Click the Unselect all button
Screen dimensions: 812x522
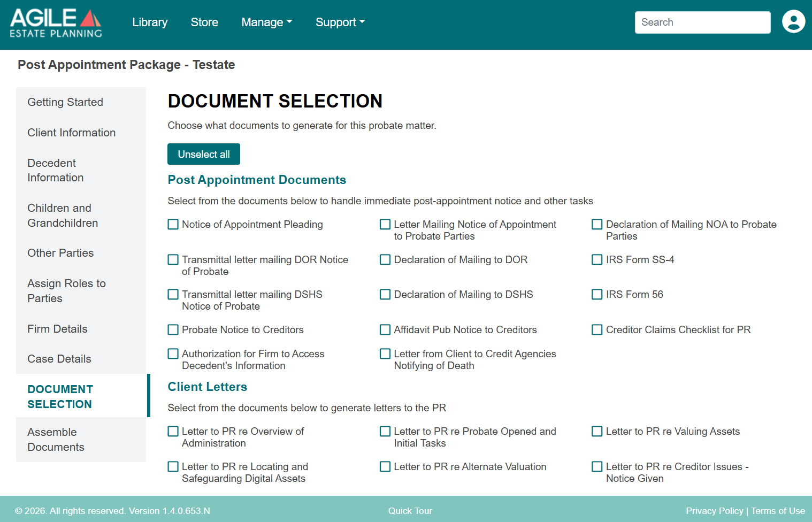point(204,154)
